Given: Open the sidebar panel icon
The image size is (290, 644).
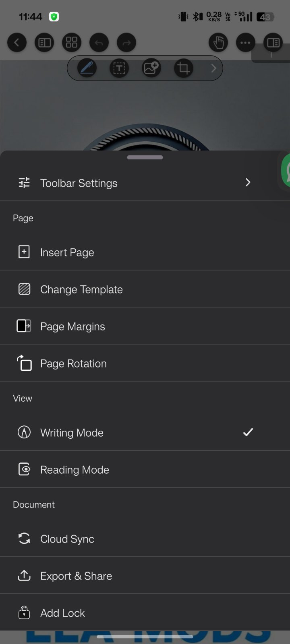Looking at the screenshot, I should tap(44, 43).
